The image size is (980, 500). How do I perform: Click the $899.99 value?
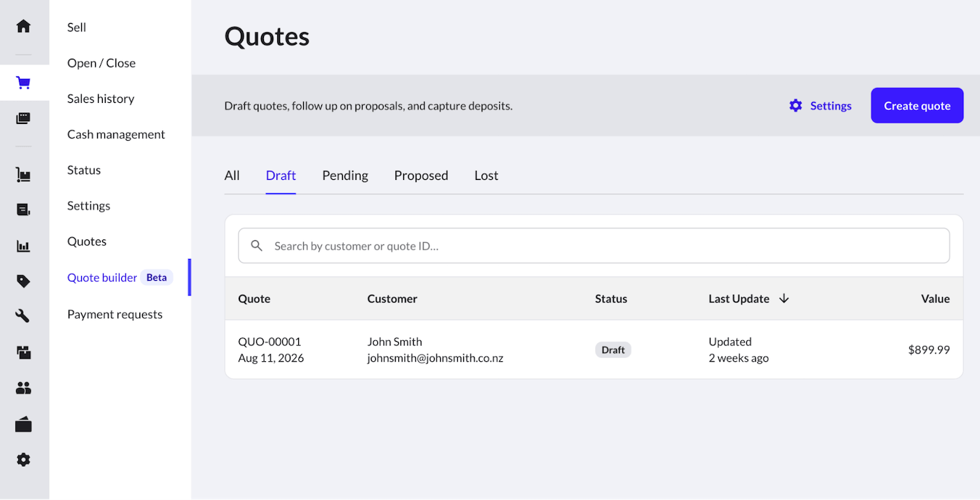929,349
